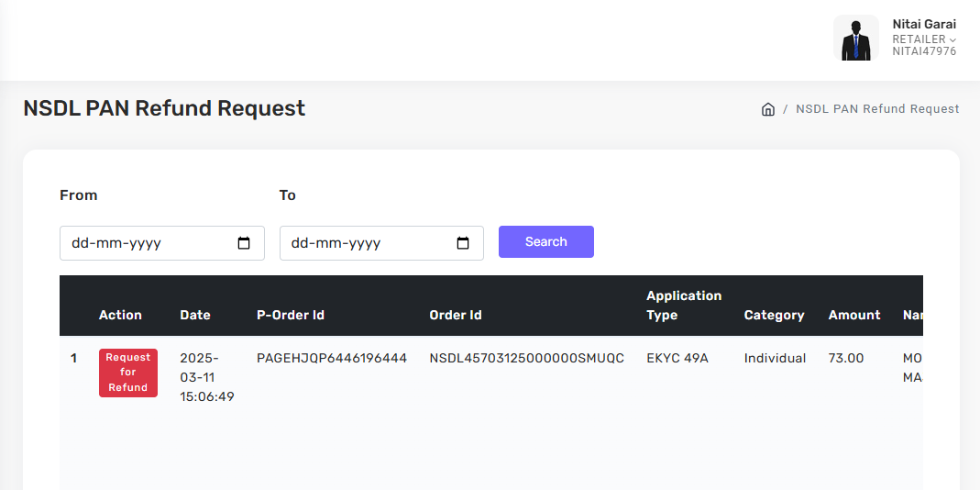The height and width of the screenshot is (490, 980).
Task: Click the Amount column header
Action: pyautogui.click(x=854, y=315)
